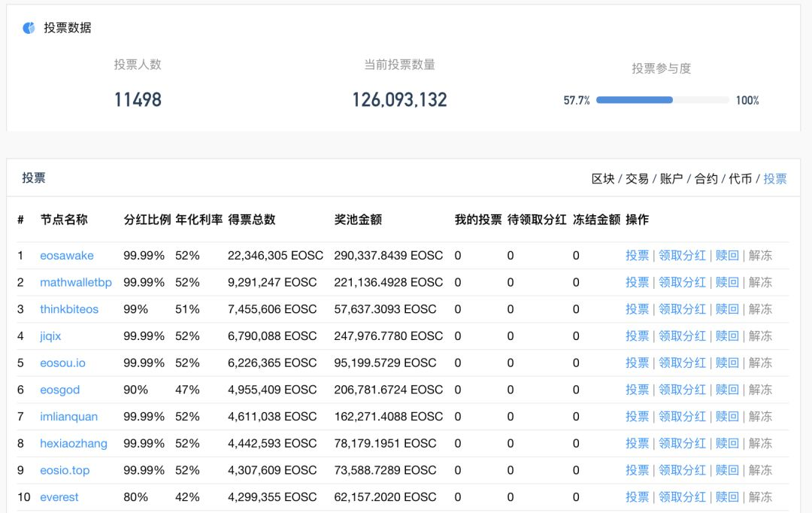Viewport: 812px width, 513px height.
Task: Click 赎回 in the eosawake row
Action: (x=727, y=256)
